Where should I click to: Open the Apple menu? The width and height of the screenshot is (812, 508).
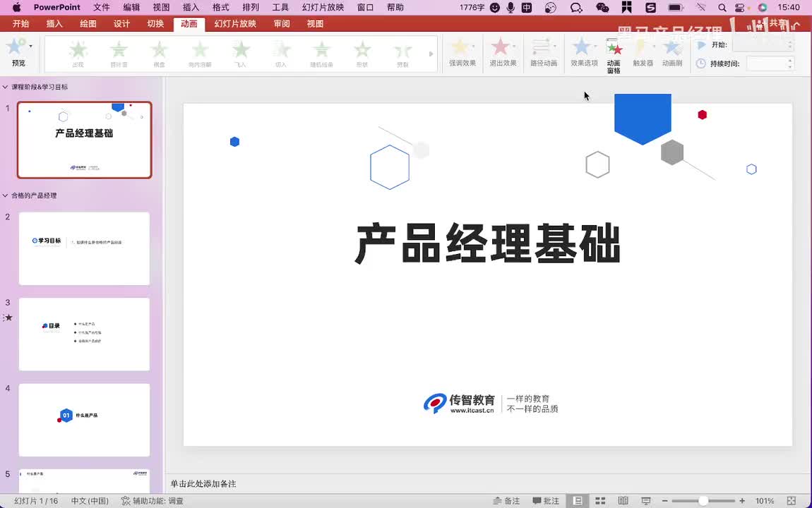coord(16,7)
